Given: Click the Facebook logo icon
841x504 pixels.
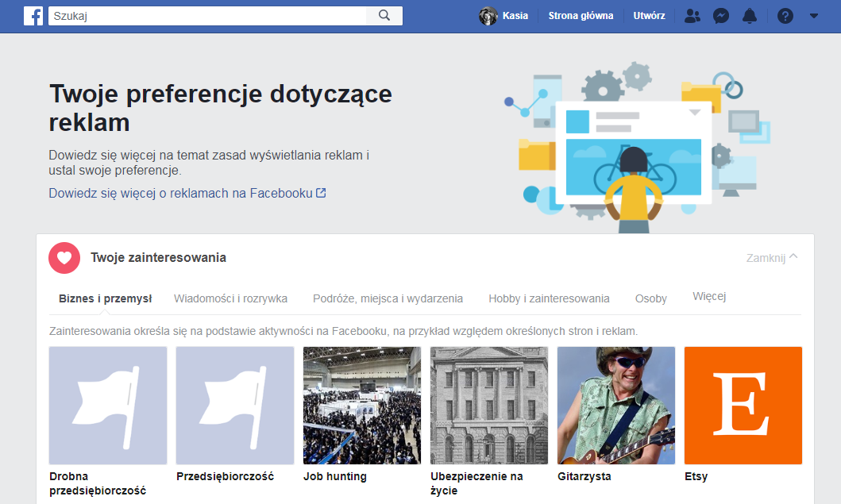Looking at the screenshot, I should [33, 16].
